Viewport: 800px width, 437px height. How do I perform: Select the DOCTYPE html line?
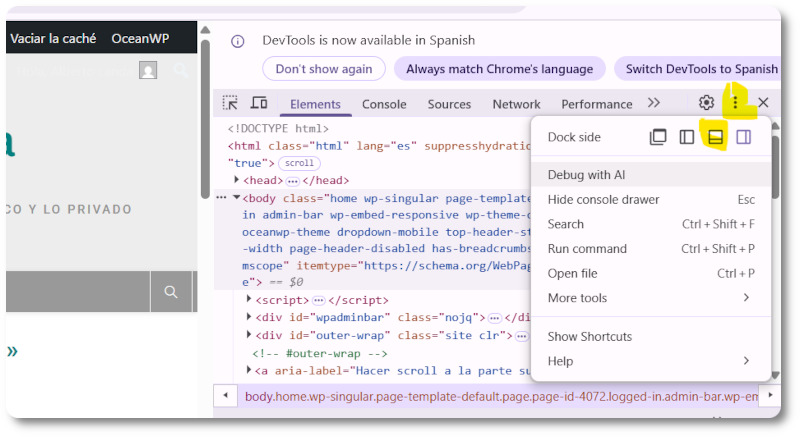pyautogui.click(x=278, y=128)
